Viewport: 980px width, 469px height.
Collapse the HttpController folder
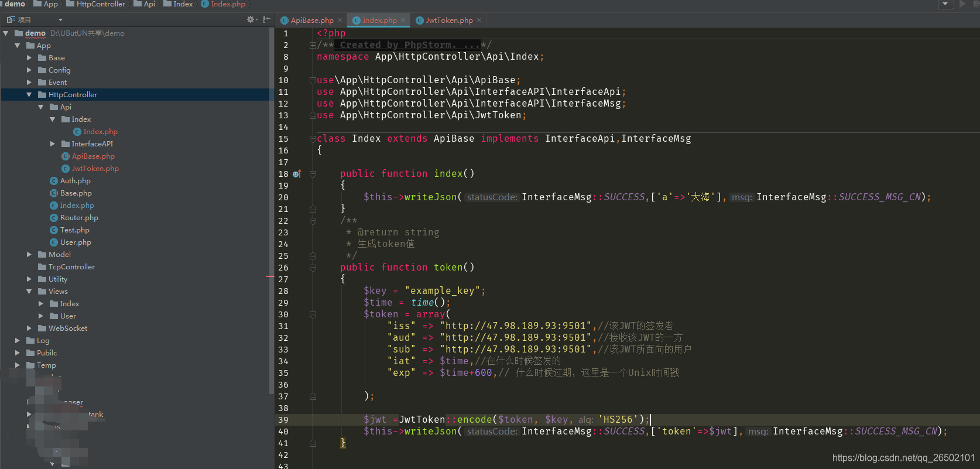click(x=29, y=95)
